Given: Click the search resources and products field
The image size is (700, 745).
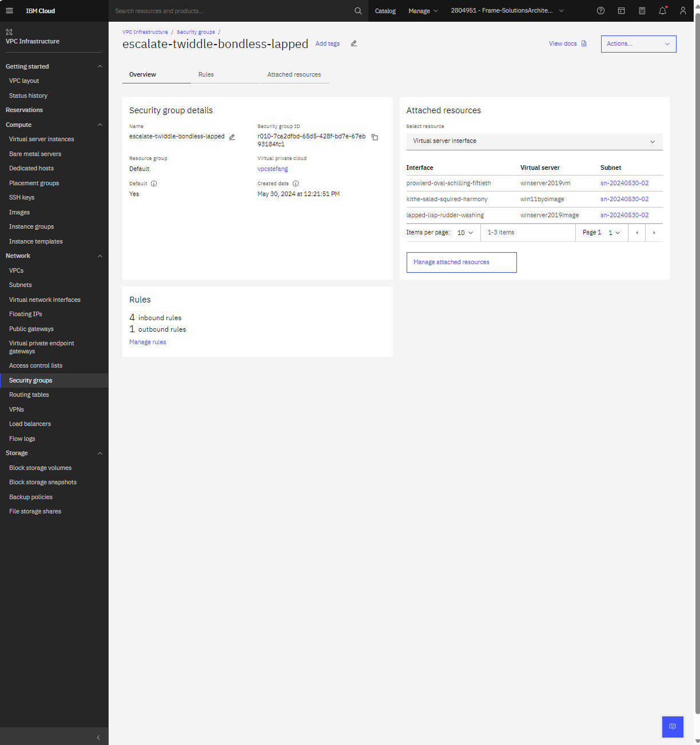Looking at the screenshot, I should 229,10.
